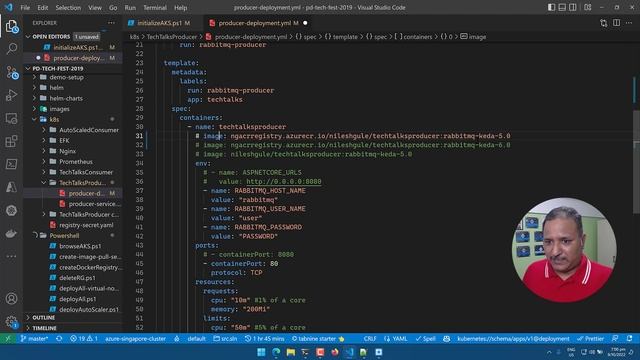This screenshot has height=360, width=640.
Task: Expand the Timeline section
Action: tap(44, 328)
